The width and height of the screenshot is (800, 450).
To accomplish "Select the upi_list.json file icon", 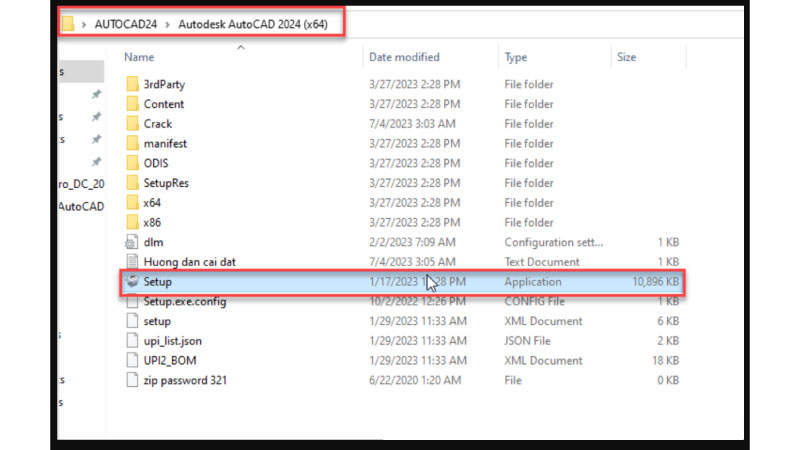I will tap(132, 340).
